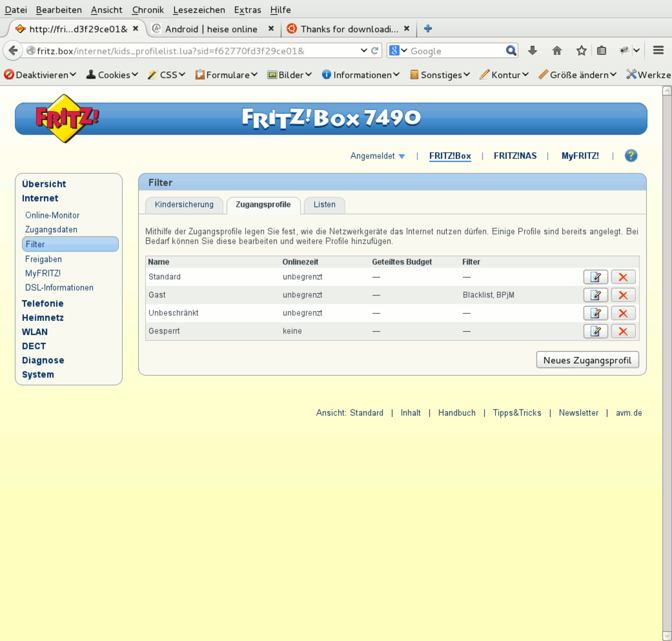This screenshot has height=641, width=672.
Task: Open DSL-Informationen in the sidebar
Action: pyautogui.click(x=59, y=288)
